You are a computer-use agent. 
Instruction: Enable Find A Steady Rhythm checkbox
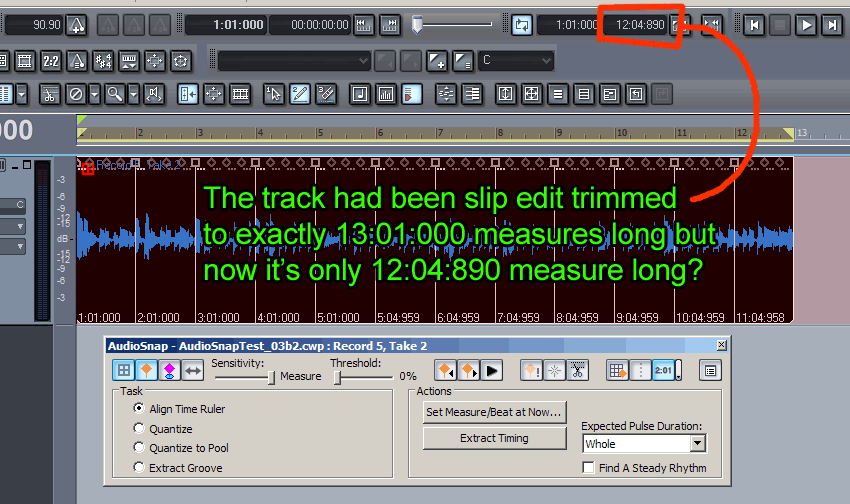(589, 468)
